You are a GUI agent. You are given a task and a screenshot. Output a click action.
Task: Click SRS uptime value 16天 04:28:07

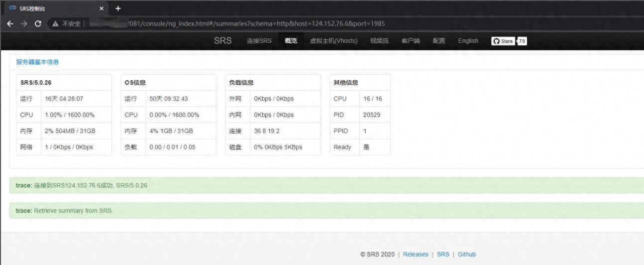64,99
